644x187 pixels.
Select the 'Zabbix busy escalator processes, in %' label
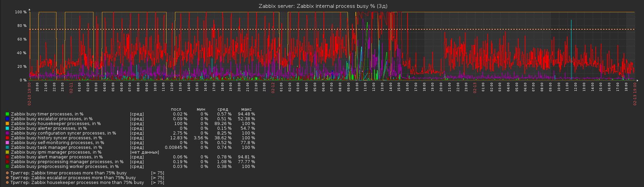pyautogui.click(x=52, y=119)
